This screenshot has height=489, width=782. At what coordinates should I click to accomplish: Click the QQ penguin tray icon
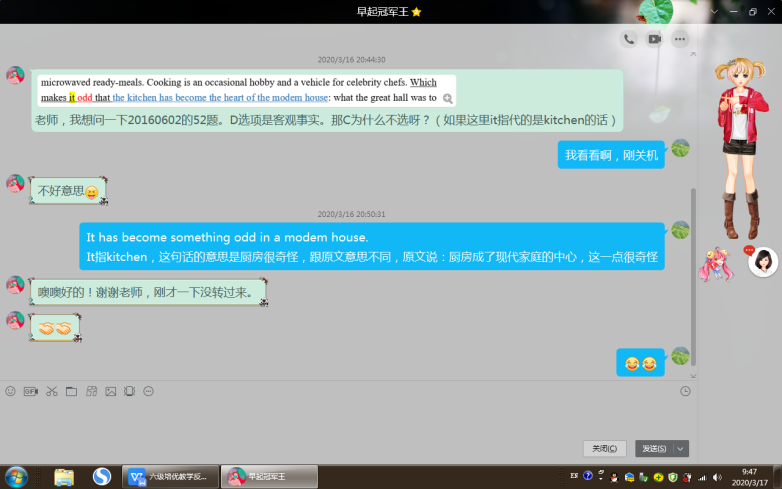614,478
